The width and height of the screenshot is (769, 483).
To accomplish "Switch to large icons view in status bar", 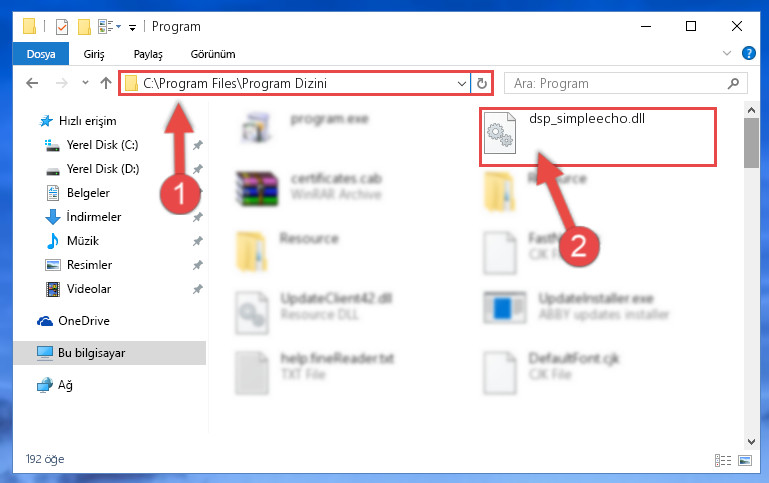I will 744,460.
